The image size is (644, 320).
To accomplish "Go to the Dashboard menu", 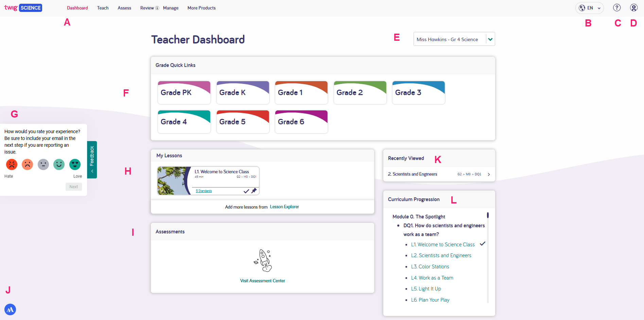I will tap(77, 8).
